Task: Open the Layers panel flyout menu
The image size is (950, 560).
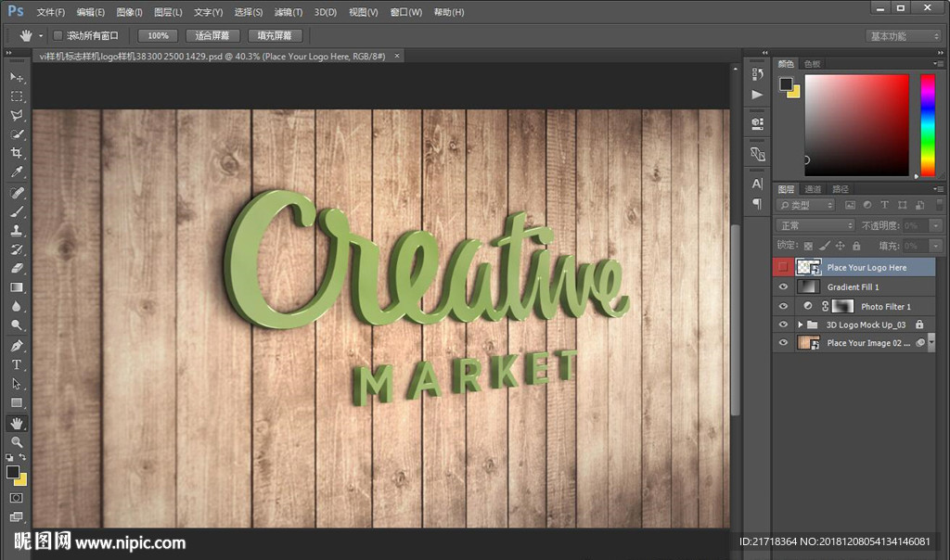Action: [939, 189]
